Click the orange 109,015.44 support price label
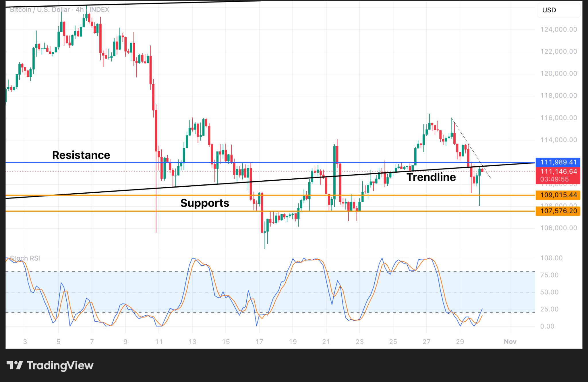 point(558,195)
